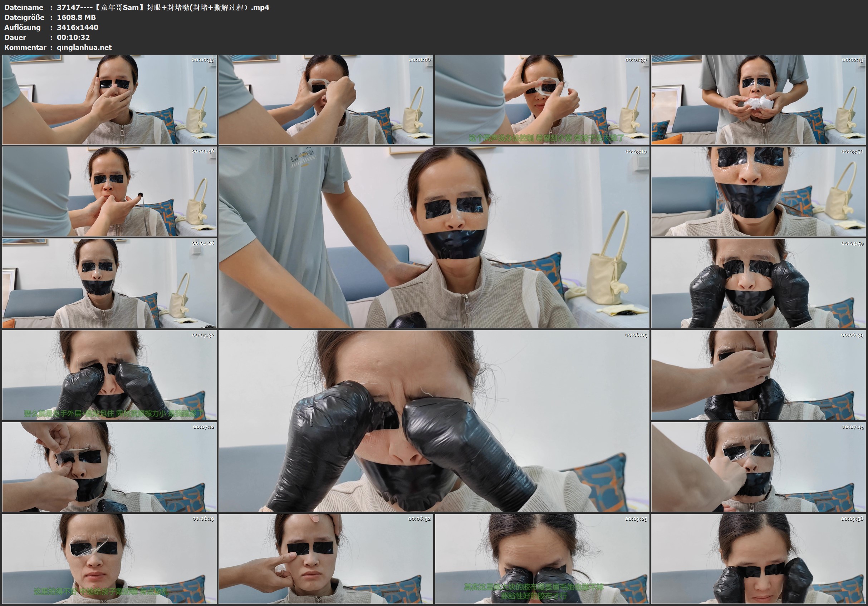Open the last thumbnail at 00:09:58
This screenshot has width=868, height=606.
pyautogui.click(x=758, y=559)
